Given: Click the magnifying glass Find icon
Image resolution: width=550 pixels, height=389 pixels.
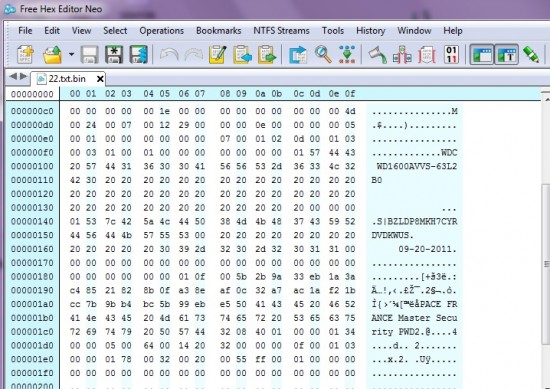Looking at the screenshot, I should [323, 55].
